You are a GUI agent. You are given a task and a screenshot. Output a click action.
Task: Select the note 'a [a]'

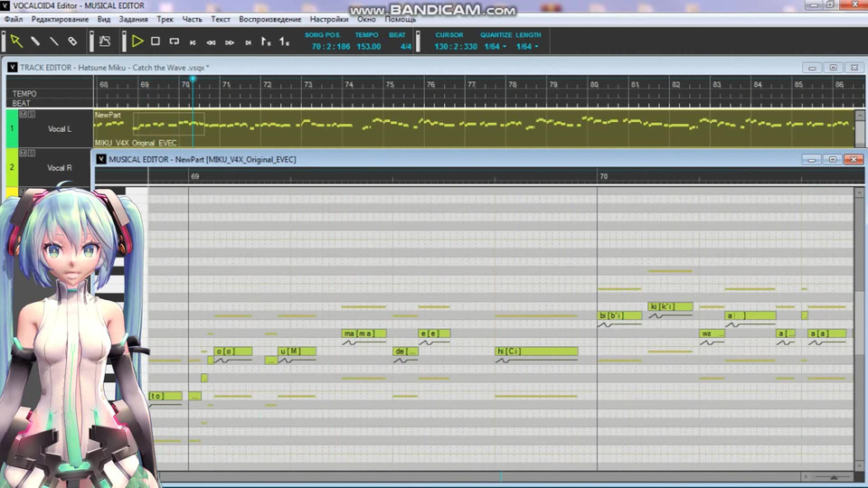pyautogui.click(x=826, y=333)
